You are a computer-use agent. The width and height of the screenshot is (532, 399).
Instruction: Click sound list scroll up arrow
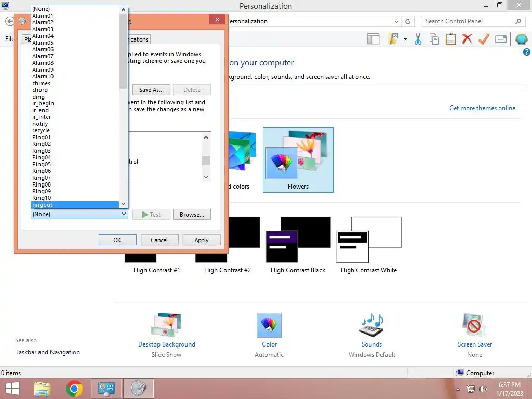pyautogui.click(x=124, y=10)
